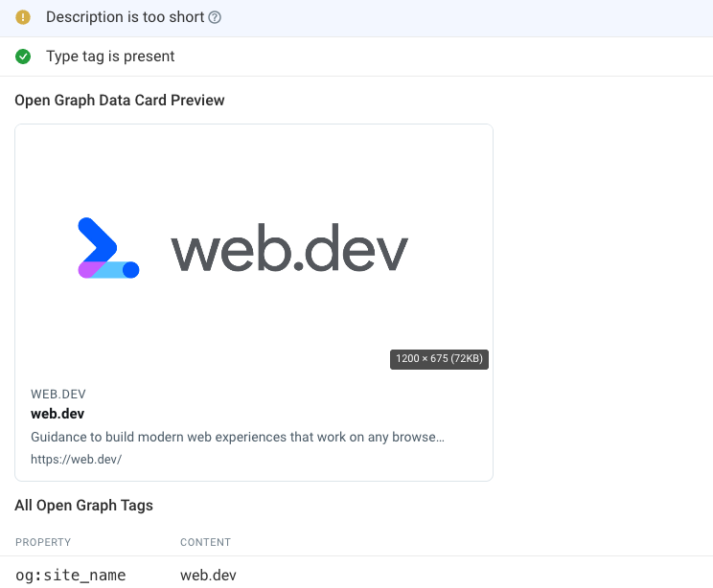Select the 'web.dev' content cell for og:site_name
The height and width of the screenshot is (588, 713).
[x=208, y=576]
